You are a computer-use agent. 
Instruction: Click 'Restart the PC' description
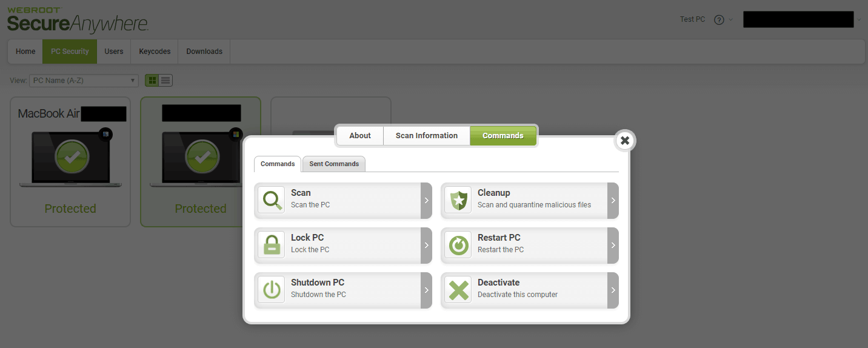tap(501, 250)
